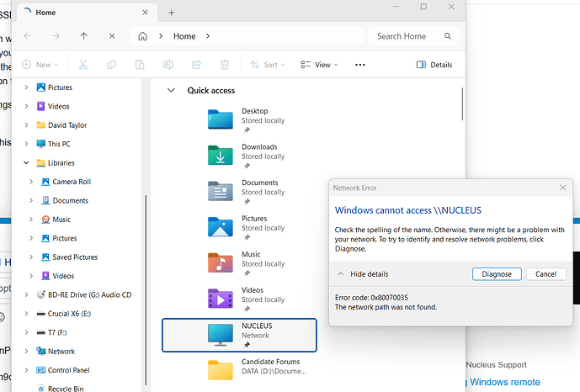Collapse the Quick access section

click(172, 90)
